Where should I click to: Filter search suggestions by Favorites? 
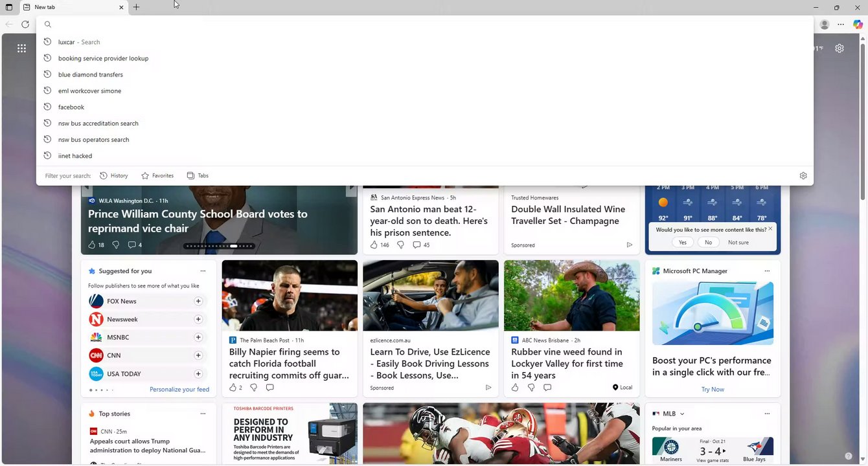click(157, 175)
